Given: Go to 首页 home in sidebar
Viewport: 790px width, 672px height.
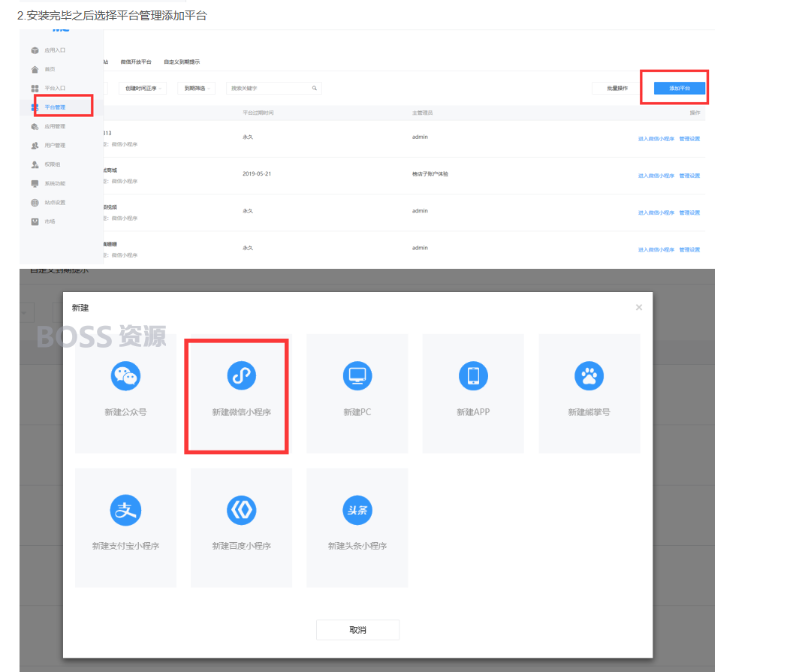Looking at the screenshot, I should click(44, 70).
